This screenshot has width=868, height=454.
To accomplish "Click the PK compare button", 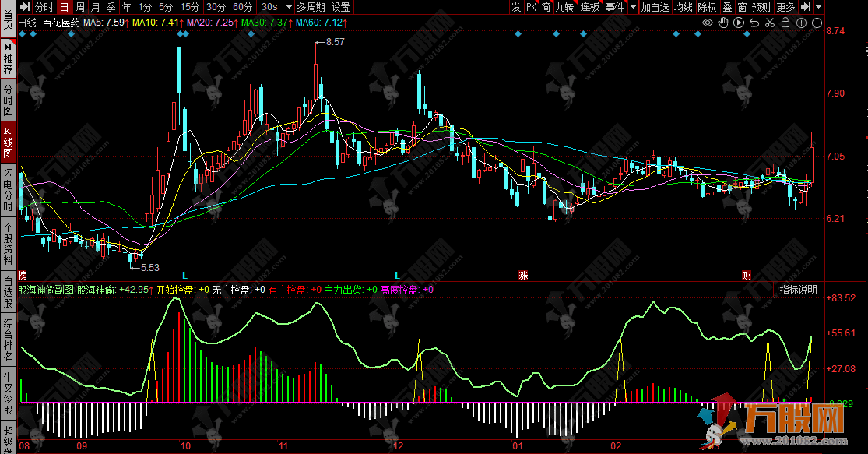I will (x=532, y=7).
